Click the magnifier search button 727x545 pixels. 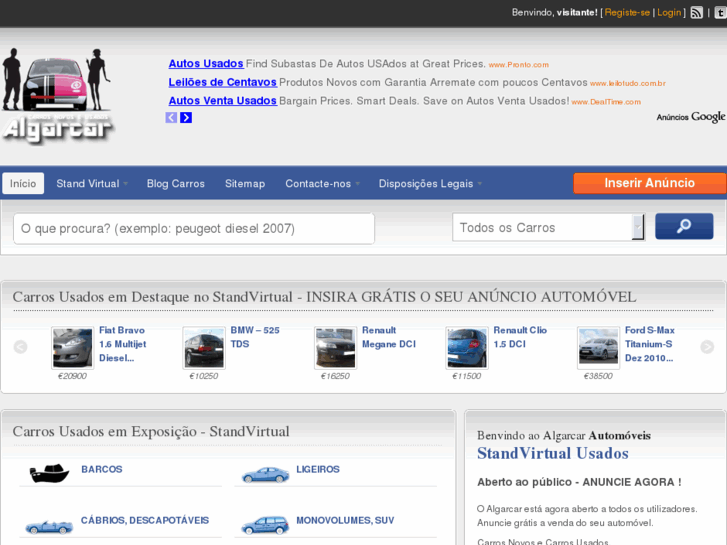point(684,226)
